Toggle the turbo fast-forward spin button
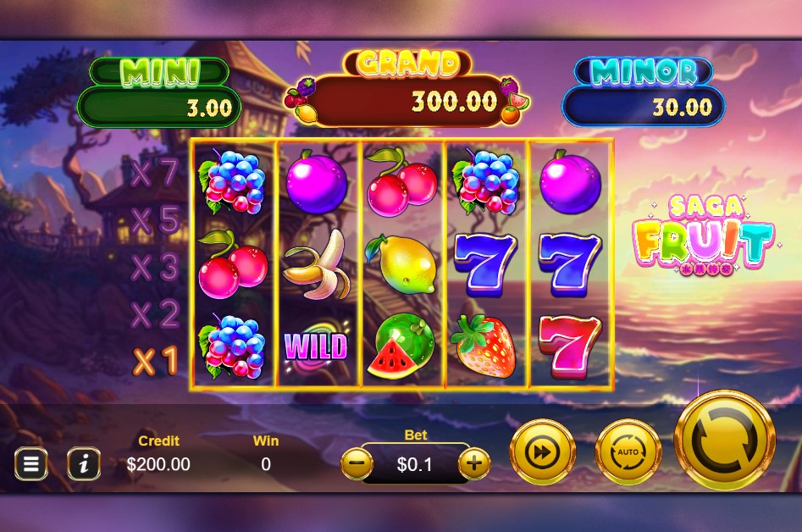 click(x=543, y=452)
